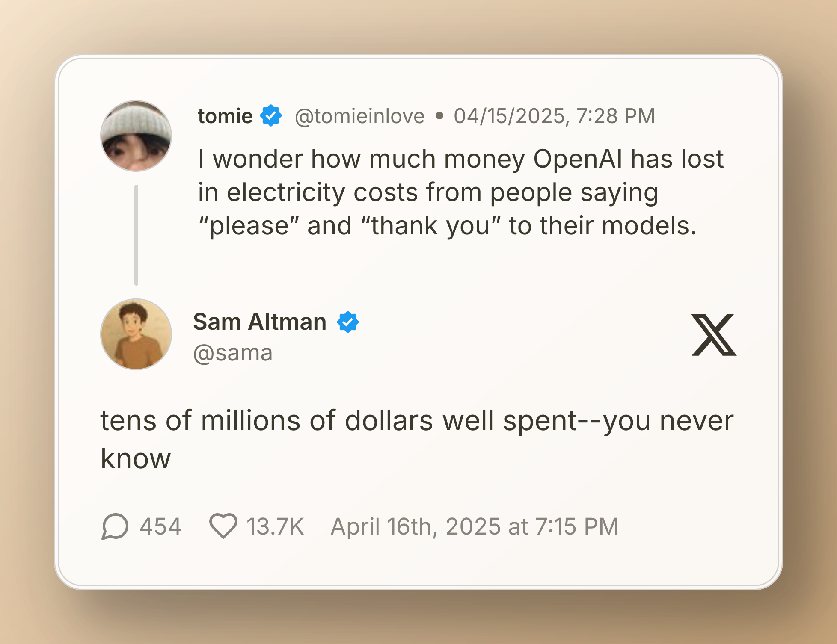Click the gray thread line between avatars
Image resolution: width=837 pixels, height=644 pixels.
[x=136, y=235]
